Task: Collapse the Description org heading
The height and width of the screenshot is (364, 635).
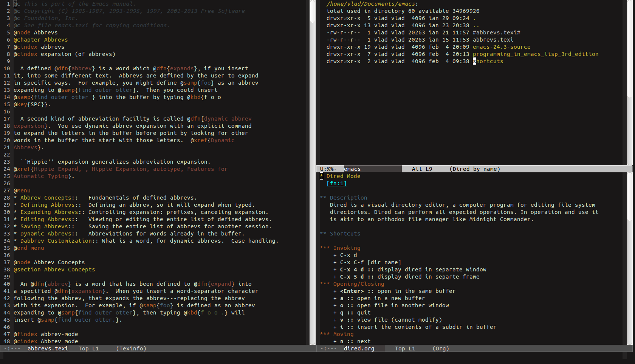Action: (343, 198)
